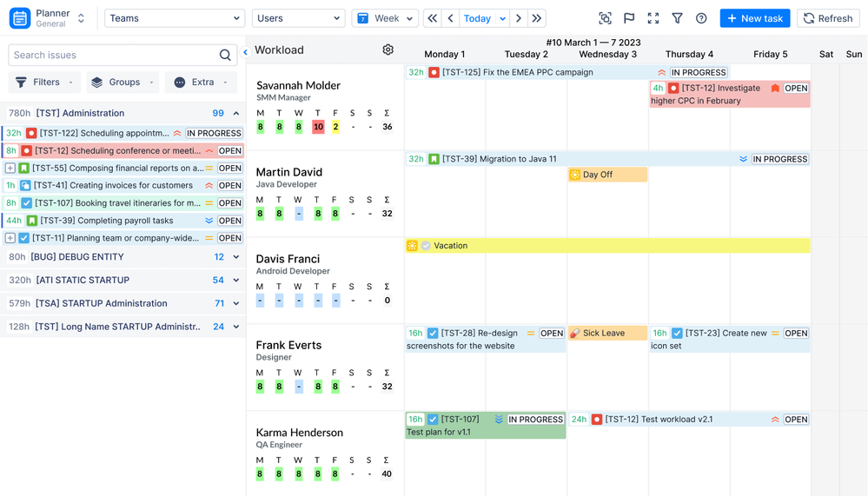Click the flag icon in toolbar

click(x=629, y=18)
